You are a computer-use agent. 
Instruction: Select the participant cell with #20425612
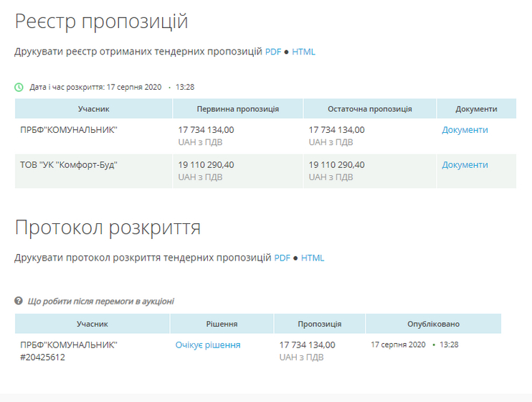click(69, 351)
